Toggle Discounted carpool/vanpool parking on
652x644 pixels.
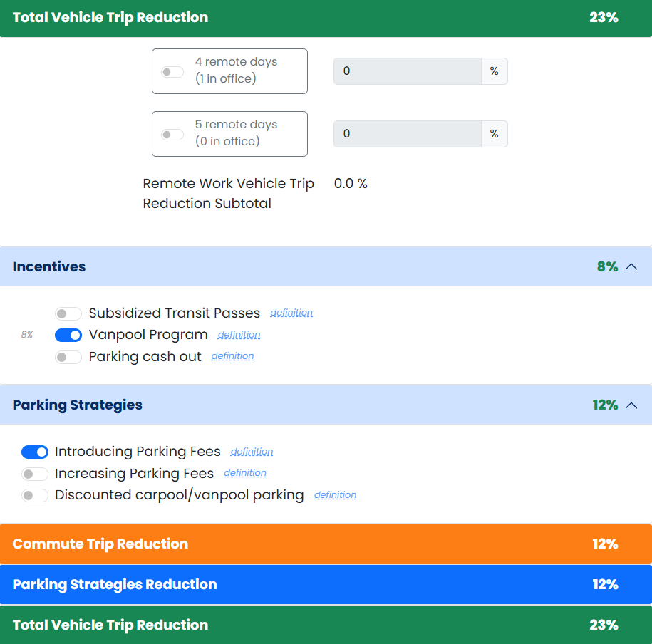(35, 495)
